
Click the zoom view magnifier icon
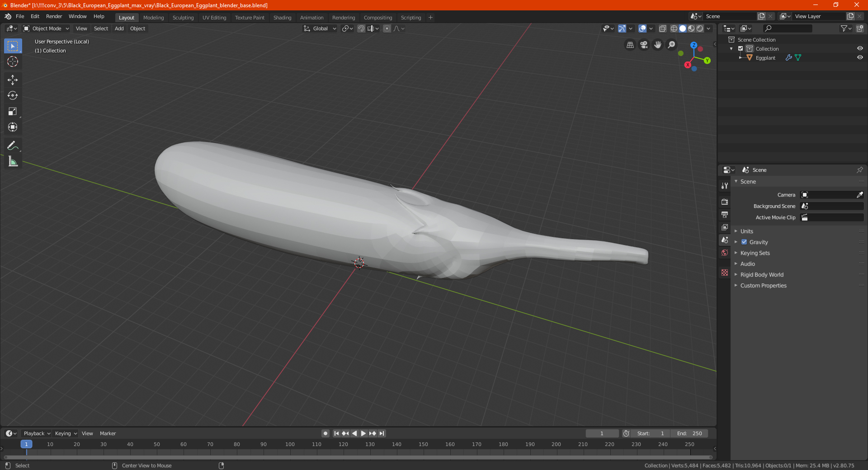point(672,45)
